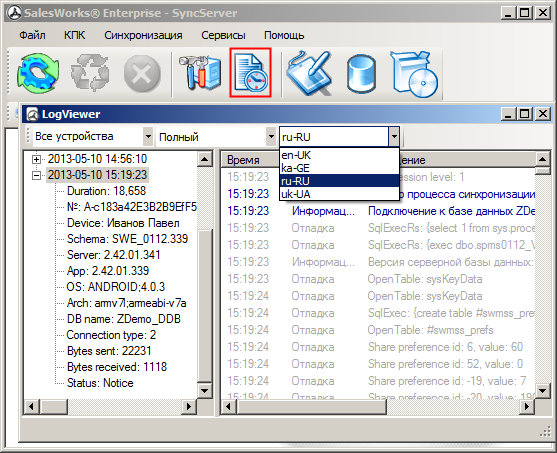This screenshot has width=557, height=453.
Task: Choose en-UK from the language list
Action: (339, 155)
